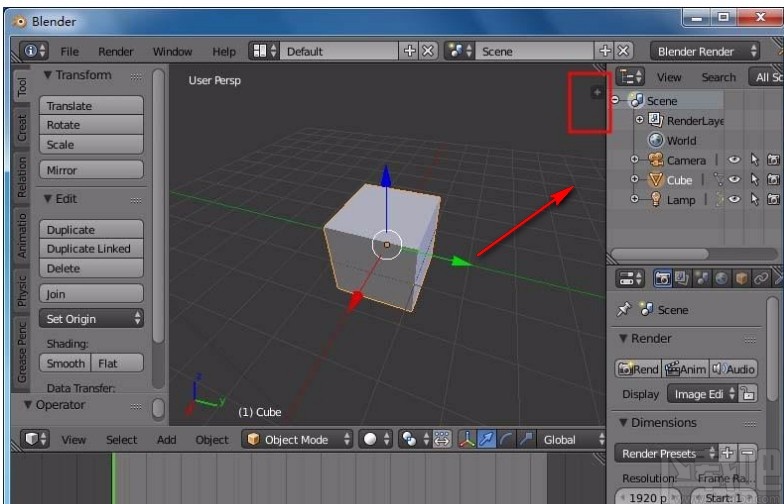Open the Window menu
The height and width of the screenshot is (504, 784).
172,52
